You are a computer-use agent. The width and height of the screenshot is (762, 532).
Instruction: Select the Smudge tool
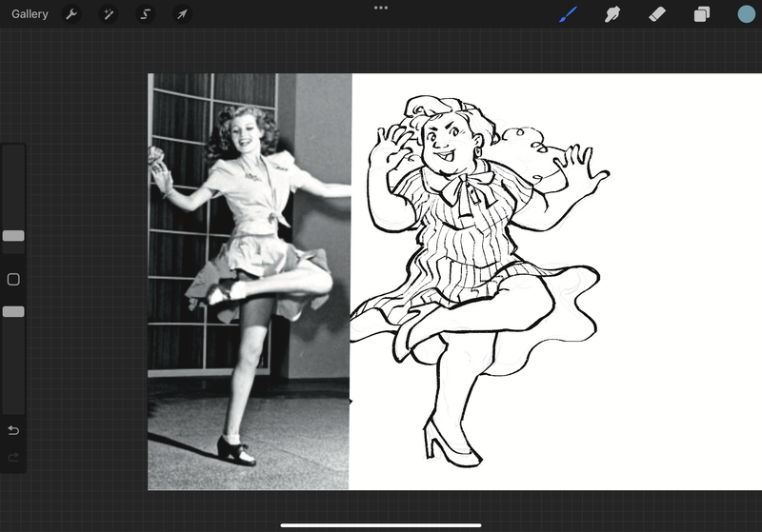coord(612,14)
